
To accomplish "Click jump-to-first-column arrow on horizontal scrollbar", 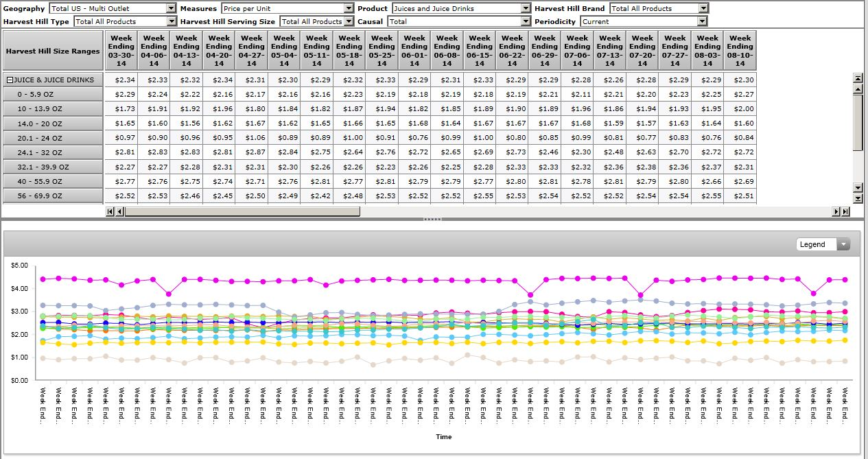I will pyautogui.click(x=110, y=211).
